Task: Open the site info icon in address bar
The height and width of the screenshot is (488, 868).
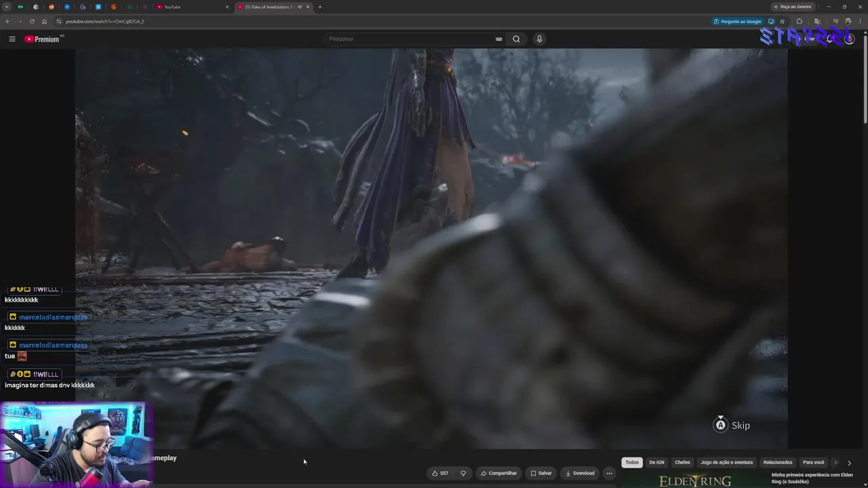Action: [59, 21]
